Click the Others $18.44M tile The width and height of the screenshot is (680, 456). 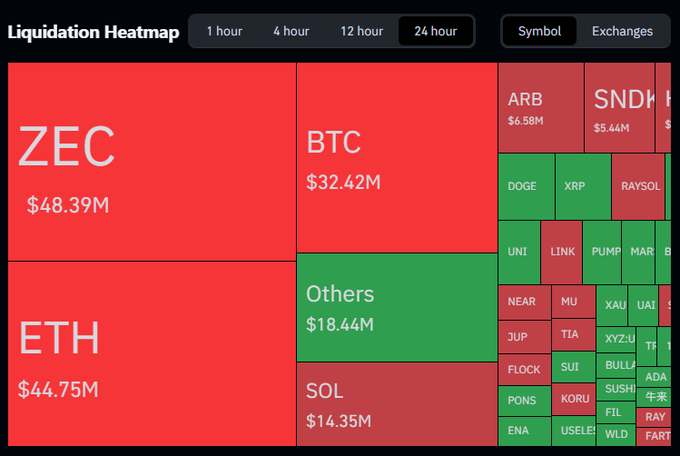tap(397, 308)
